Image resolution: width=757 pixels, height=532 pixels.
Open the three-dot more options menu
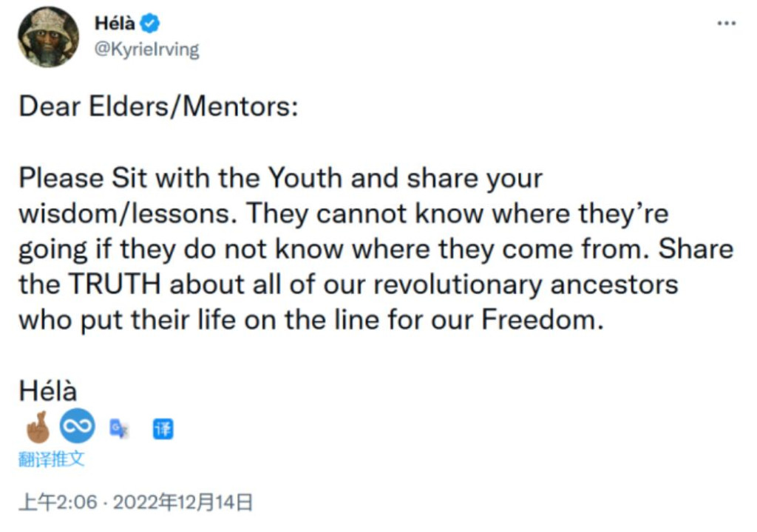click(726, 23)
